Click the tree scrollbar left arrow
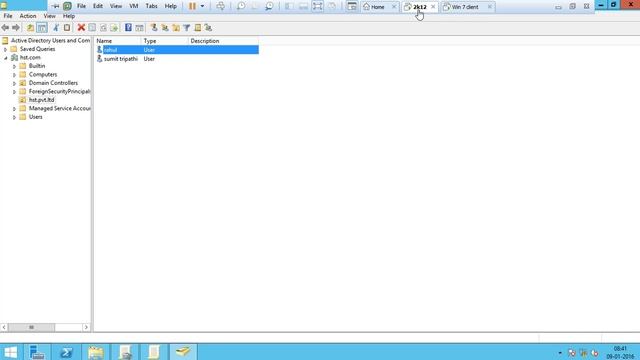The height and width of the screenshot is (360, 640). click(4, 327)
